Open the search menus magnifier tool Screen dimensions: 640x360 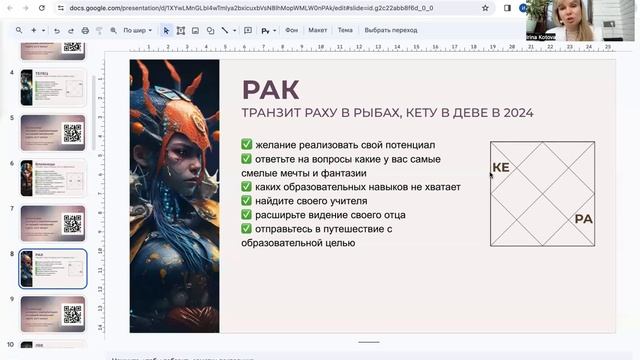point(19,30)
